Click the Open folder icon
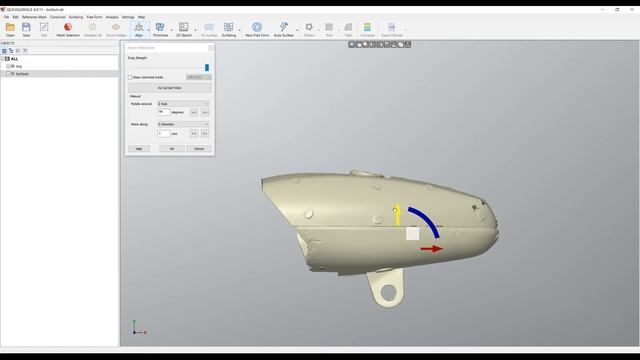 10,27
